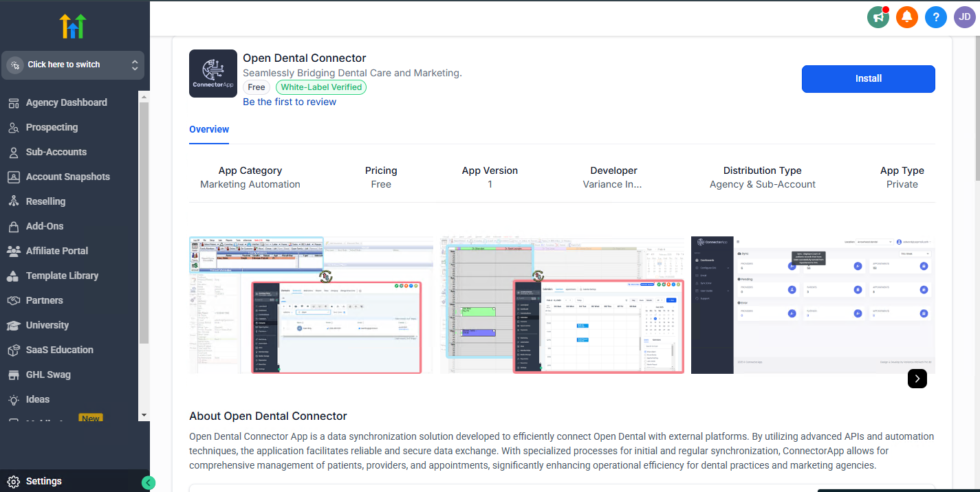Switch to the Overview tab
Viewport: 980px width, 492px height.
209,129
